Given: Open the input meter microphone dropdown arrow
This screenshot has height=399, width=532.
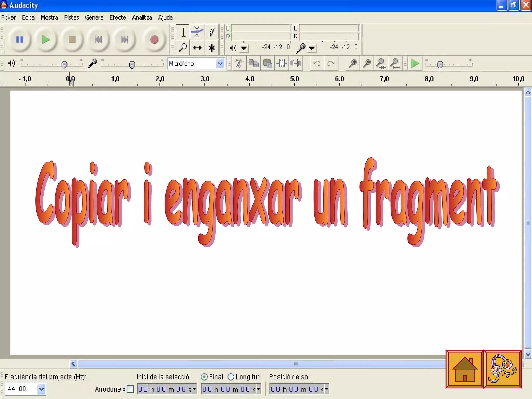Looking at the screenshot, I should coord(312,48).
